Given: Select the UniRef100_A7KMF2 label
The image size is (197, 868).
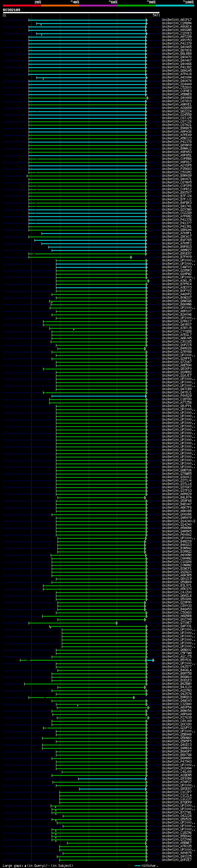Looking at the screenshot, I should pos(177,243).
